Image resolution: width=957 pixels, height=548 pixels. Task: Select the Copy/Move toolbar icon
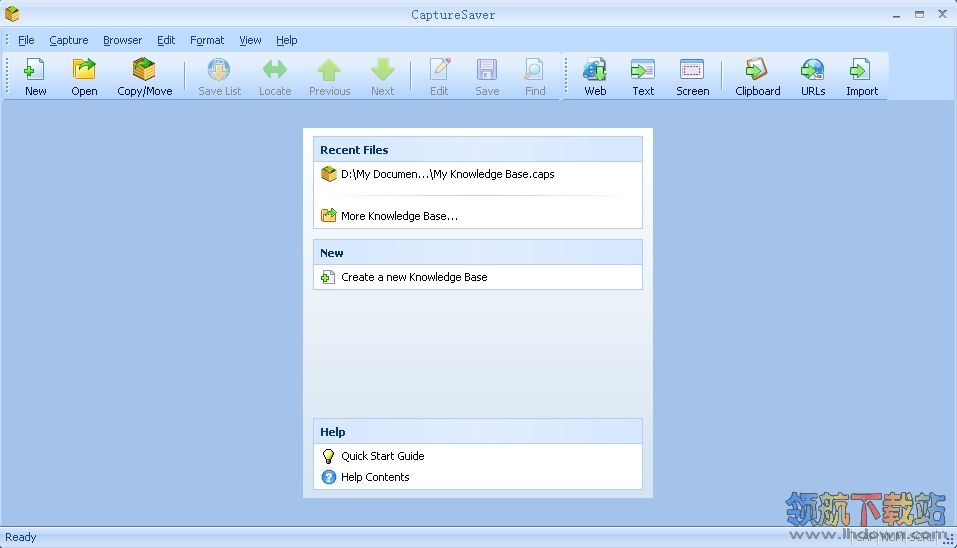pos(145,76)
